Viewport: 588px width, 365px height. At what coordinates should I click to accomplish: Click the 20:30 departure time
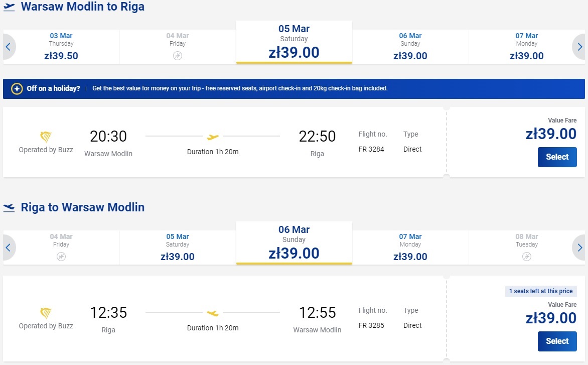click(108, 137)
